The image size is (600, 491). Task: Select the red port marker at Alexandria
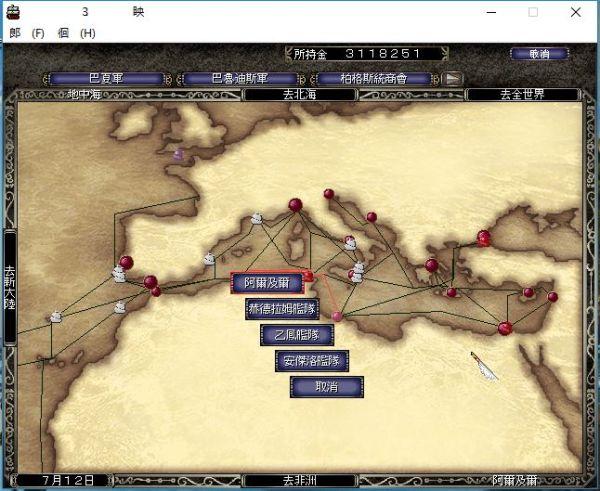(505, 328)
